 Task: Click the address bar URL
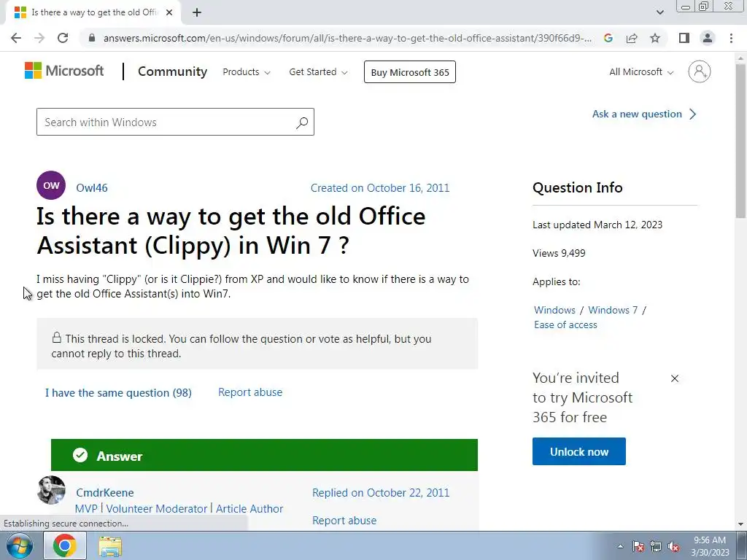[347, 38]
